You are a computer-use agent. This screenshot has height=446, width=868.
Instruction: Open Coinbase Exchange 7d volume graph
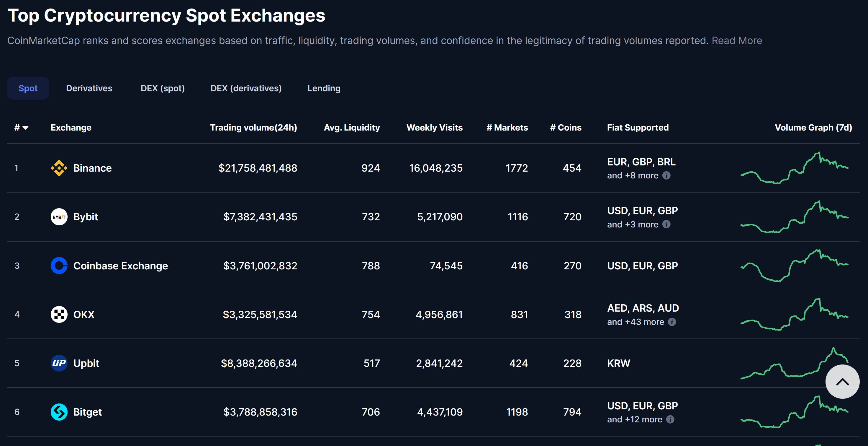coord(794,266)
